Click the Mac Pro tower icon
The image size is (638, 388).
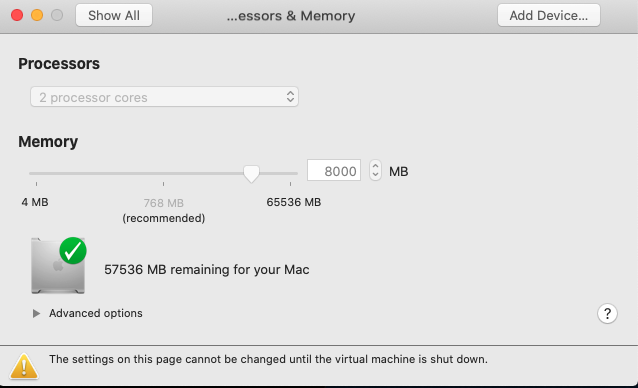click(x=58, y=266)
